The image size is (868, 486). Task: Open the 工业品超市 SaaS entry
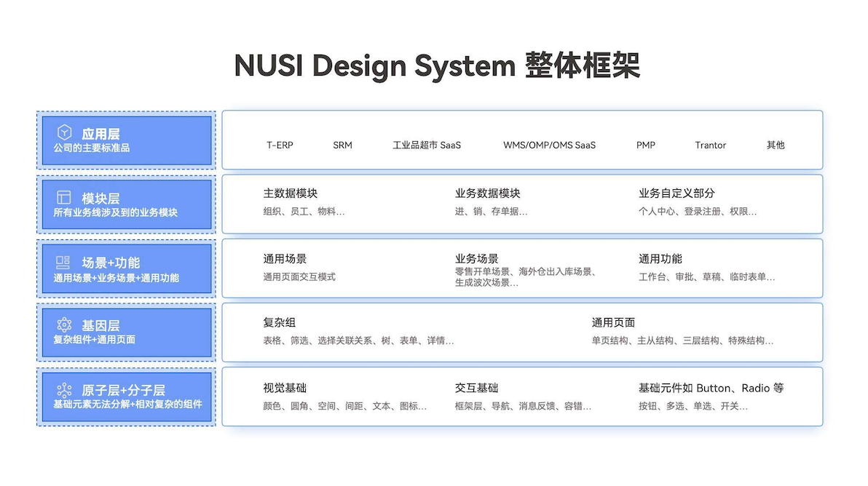(x=426, y=145)
